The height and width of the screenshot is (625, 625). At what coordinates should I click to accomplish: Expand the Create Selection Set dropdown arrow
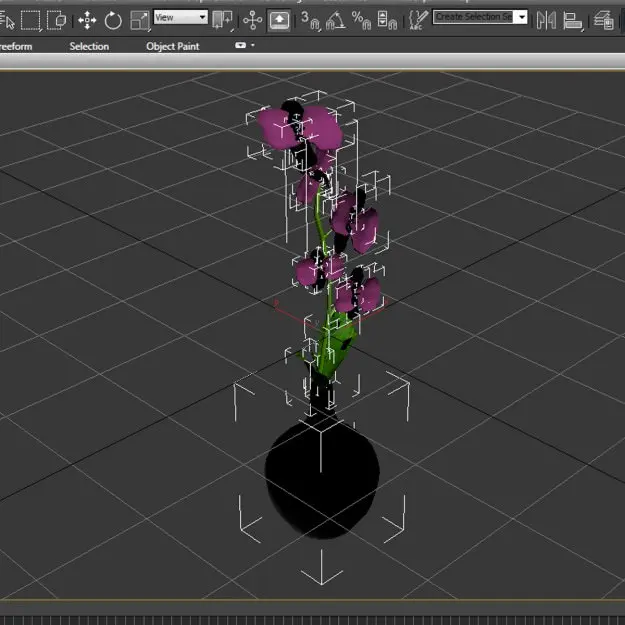click(521, 17)
